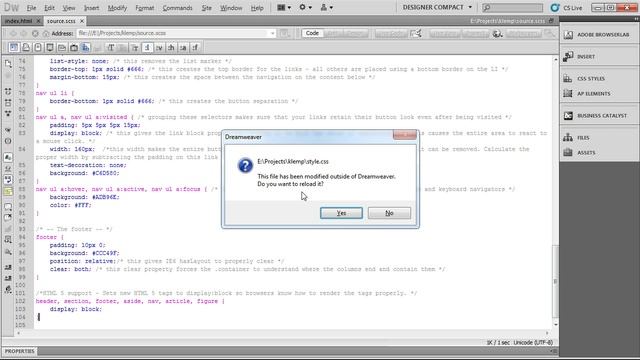Close the source.scss tab
The image size is (640, 360).
(x=82, y=21)
